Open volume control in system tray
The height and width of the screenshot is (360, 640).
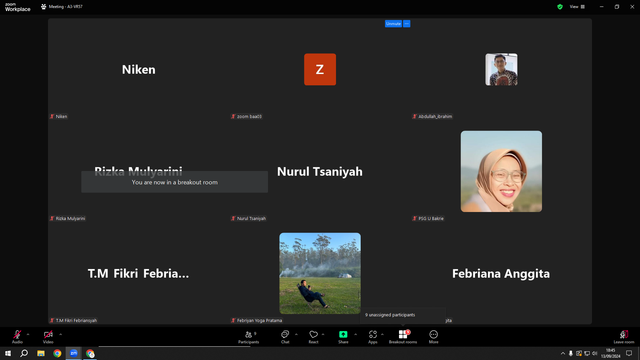pyautogui.click(x=595, y=353)
